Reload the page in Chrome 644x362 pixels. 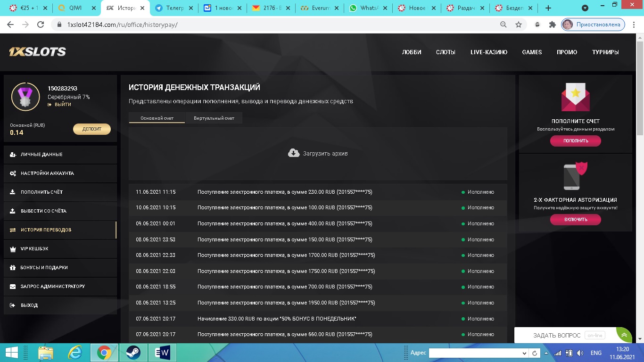coord(41,25)
